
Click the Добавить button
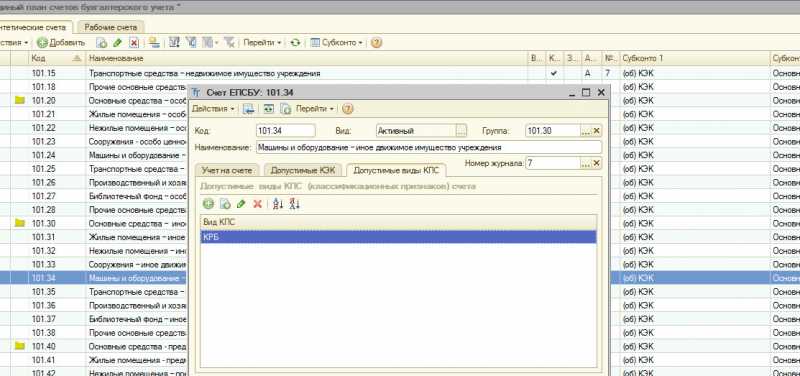tap(61, 43)
